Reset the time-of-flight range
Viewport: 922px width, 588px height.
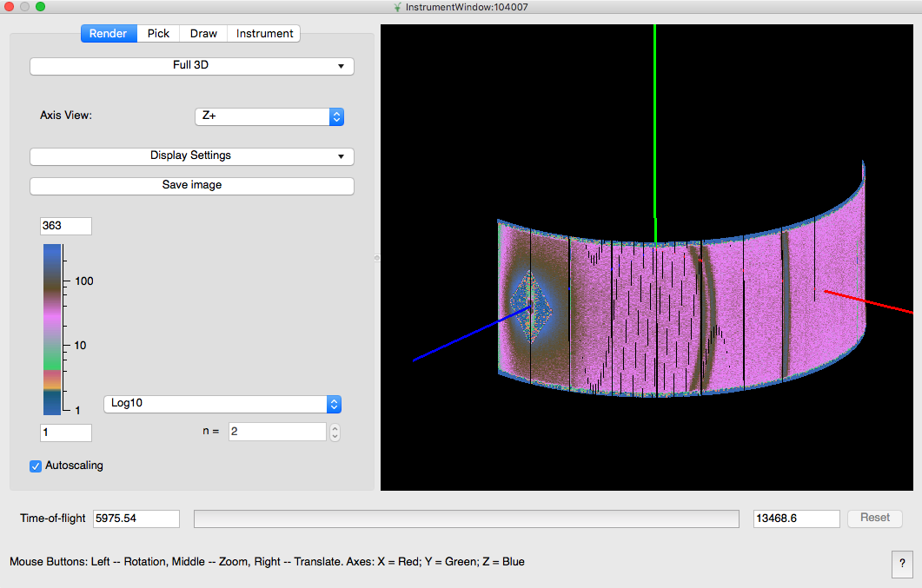(874, 518)
